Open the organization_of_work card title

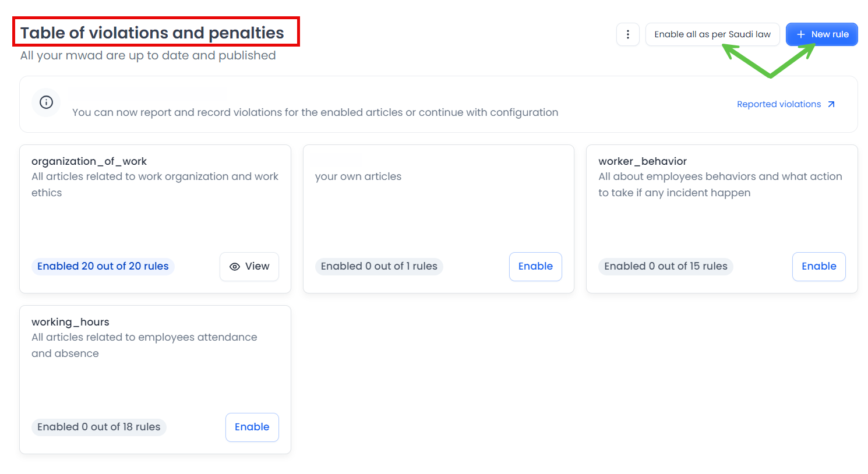point(89,161)
